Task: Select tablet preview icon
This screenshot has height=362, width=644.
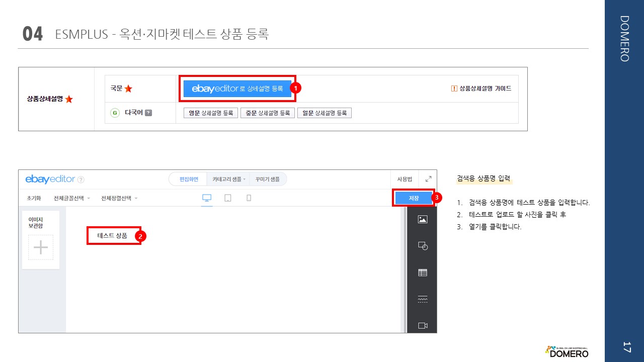Action: [x=228, y=198]
